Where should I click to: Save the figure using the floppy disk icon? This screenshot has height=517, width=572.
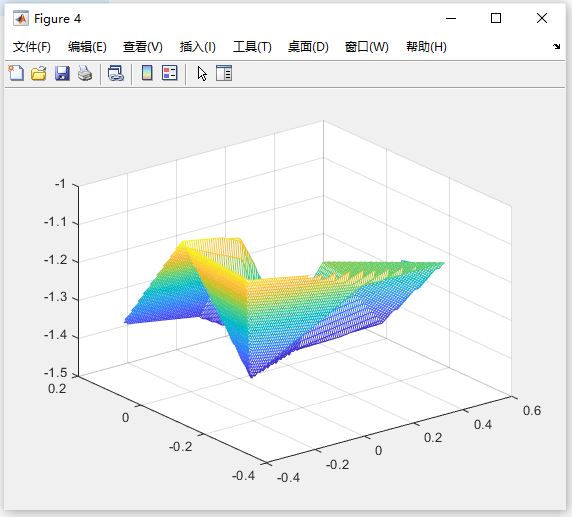coord(62,73)
